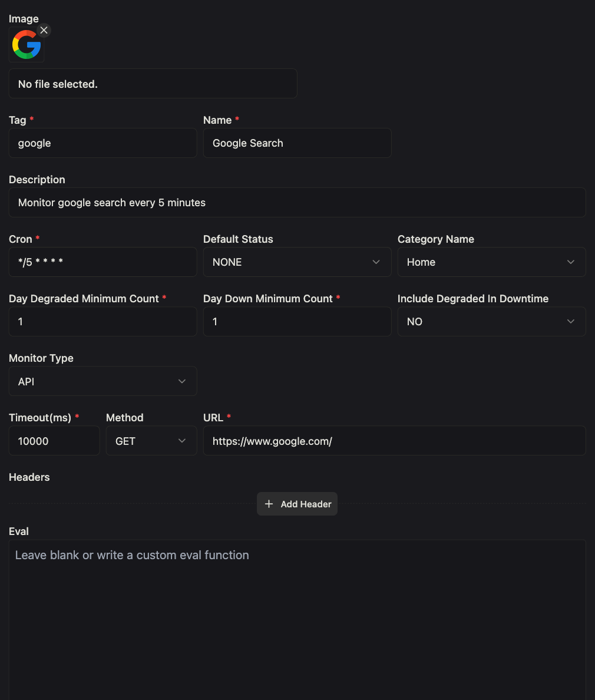The height and width of the screenshot is (700, 595).
Task: Click the Add Header button
Action: click(x=297, y=504)
